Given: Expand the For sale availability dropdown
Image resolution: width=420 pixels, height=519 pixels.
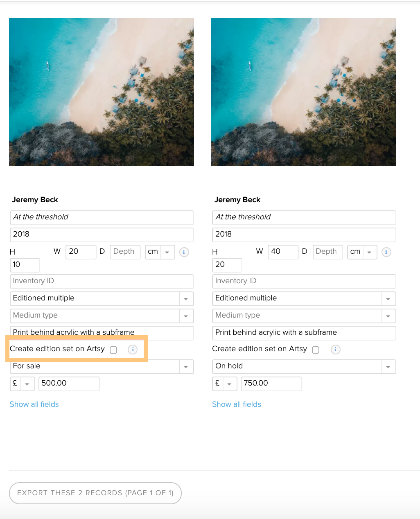Looking at the screenshot, I should point(102,367).
